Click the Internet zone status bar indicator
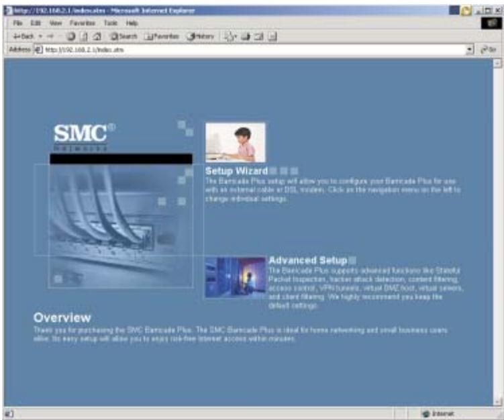Viewport: 504px width, 420px height. [439, 413]
